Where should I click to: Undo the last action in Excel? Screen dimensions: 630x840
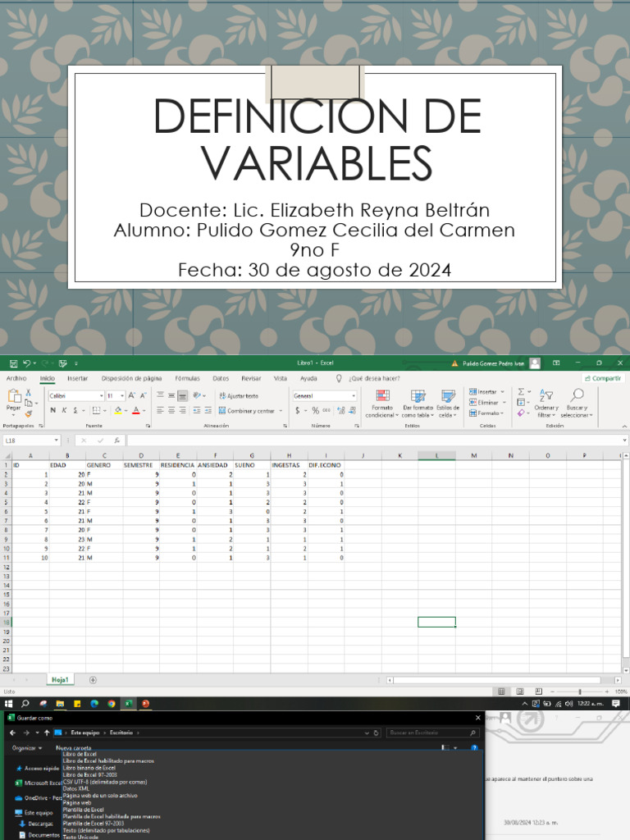(27, 363)
